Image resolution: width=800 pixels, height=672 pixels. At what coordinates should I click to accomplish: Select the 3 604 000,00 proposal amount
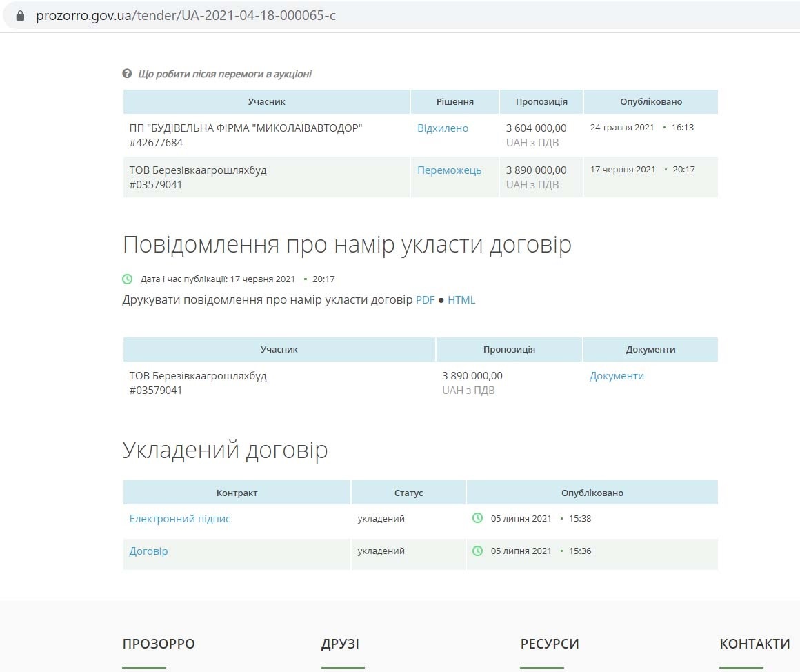[x=537, y=128]
